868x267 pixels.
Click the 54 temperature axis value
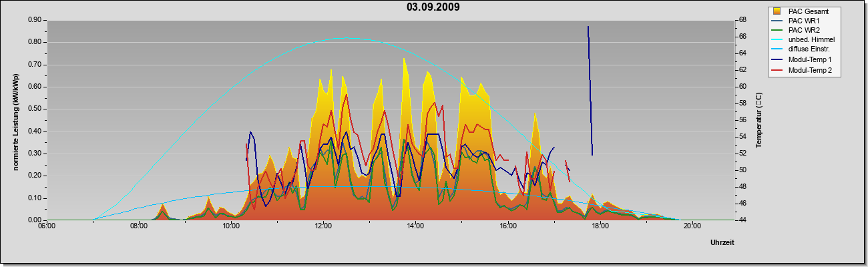tap(742, 137)
